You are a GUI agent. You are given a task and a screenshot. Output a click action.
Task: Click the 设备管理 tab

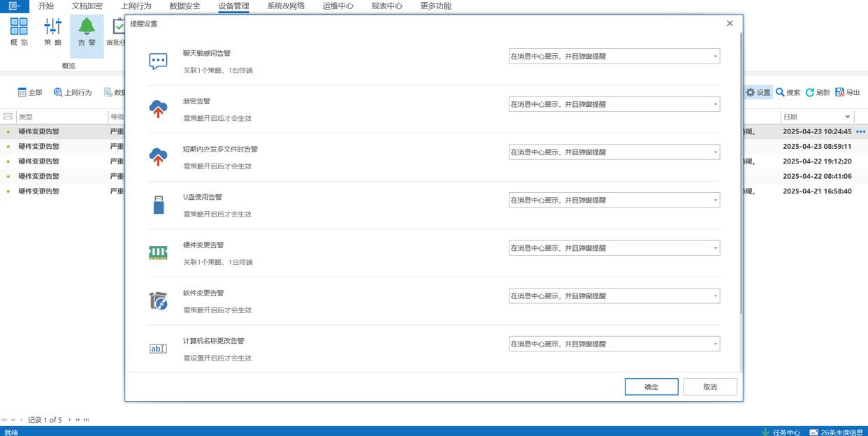tap(233, 6)
